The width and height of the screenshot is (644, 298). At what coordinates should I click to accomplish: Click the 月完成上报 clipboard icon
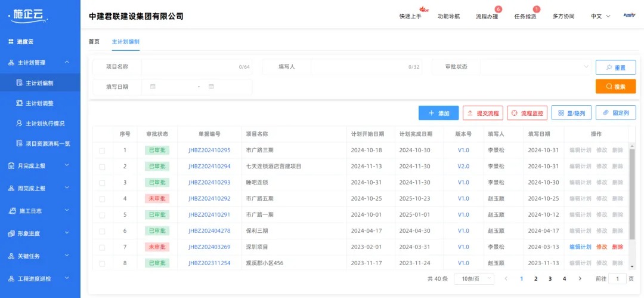pyautogui.click(x=11, y=165)
